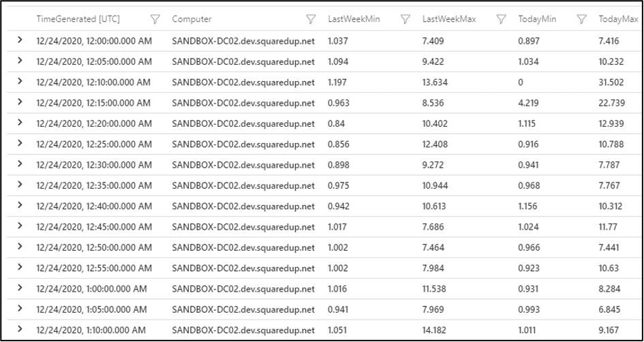The image size is (644, 342).
Task: Select the TodayMax value 31.502
Action: tap(611, 82)
